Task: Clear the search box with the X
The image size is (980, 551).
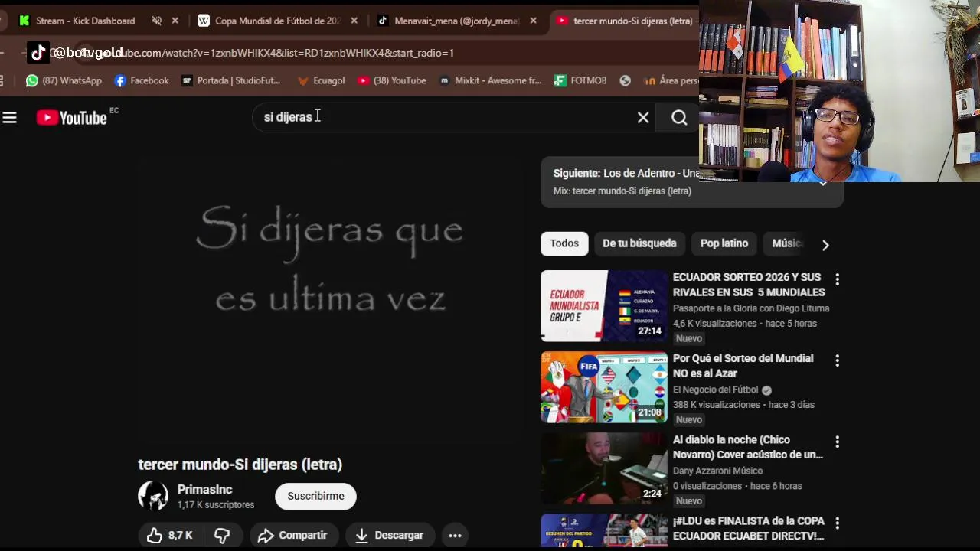Action: coord(643,118)
